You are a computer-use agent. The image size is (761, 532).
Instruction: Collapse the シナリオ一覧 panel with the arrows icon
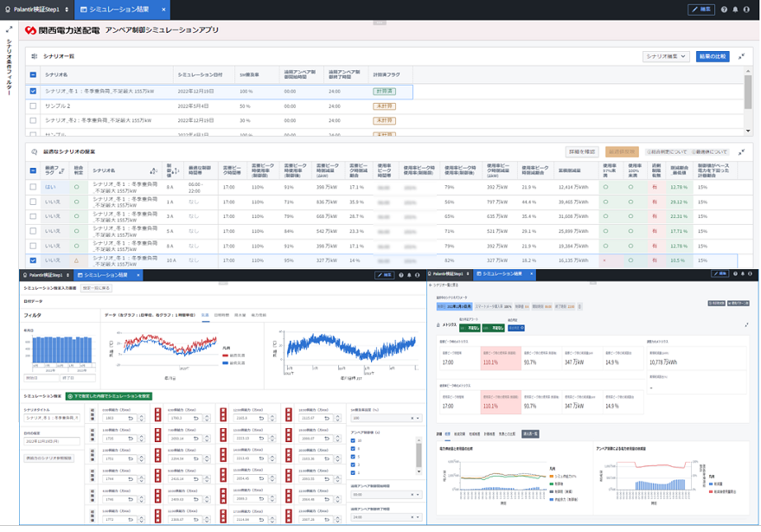point(742,56)
